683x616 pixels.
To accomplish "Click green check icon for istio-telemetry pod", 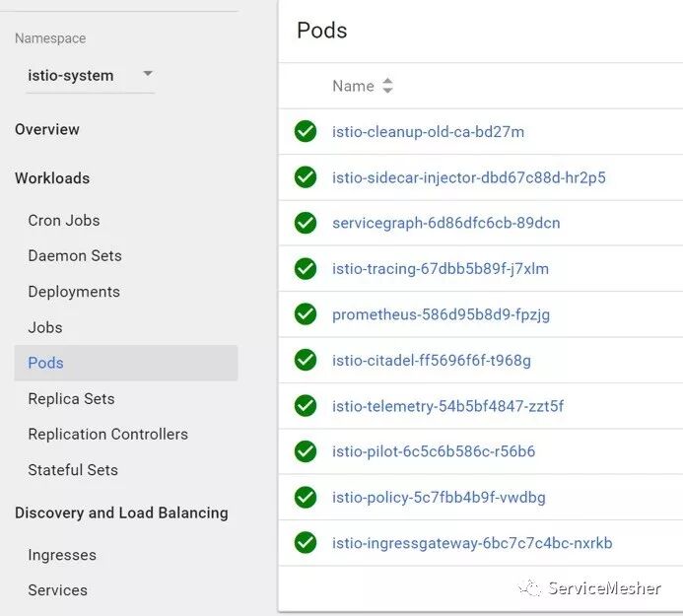I will coord(306,406).
